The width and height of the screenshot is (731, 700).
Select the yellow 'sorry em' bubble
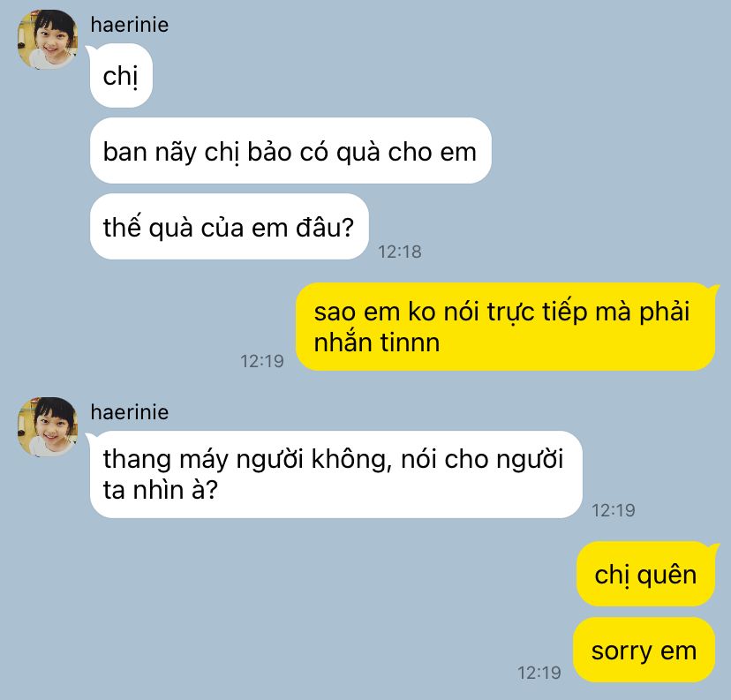644,650
